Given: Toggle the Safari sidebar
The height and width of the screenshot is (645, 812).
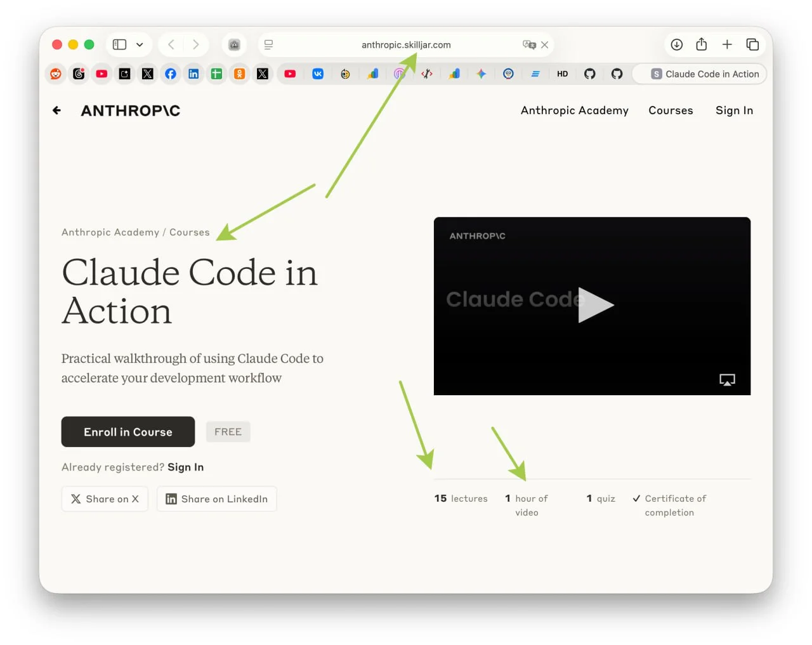Looking at the screenshot, I should pyautogui.click(x=119, y=44).
